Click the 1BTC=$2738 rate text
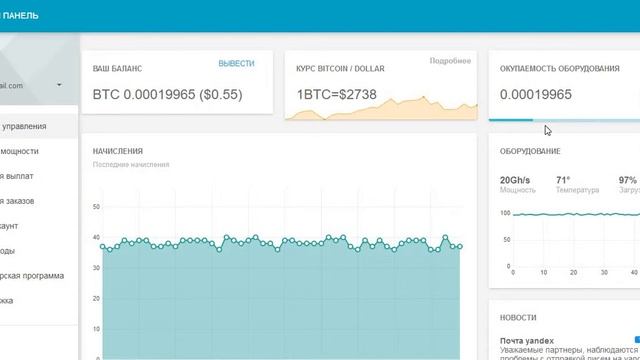This screenshot has width=640, height=360. 336,95
